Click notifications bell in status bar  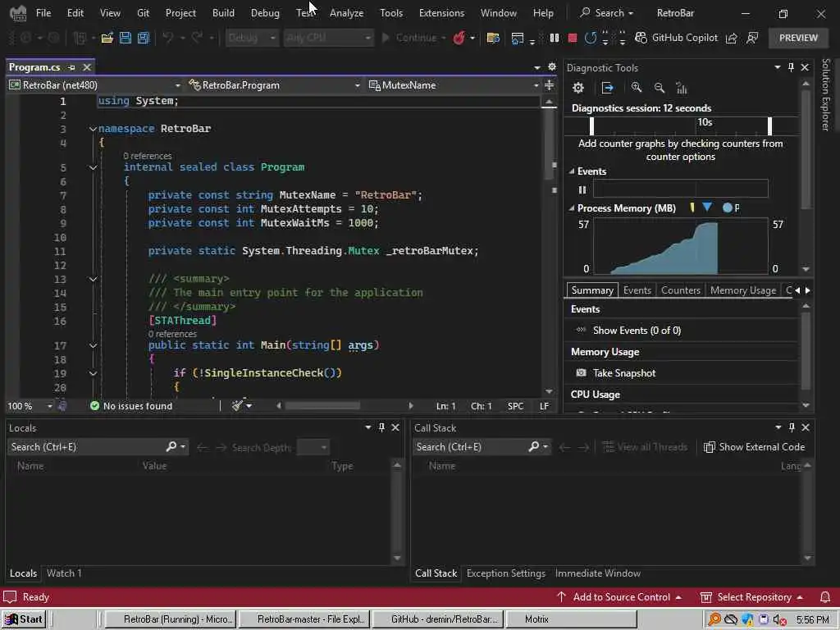point(825,597)
